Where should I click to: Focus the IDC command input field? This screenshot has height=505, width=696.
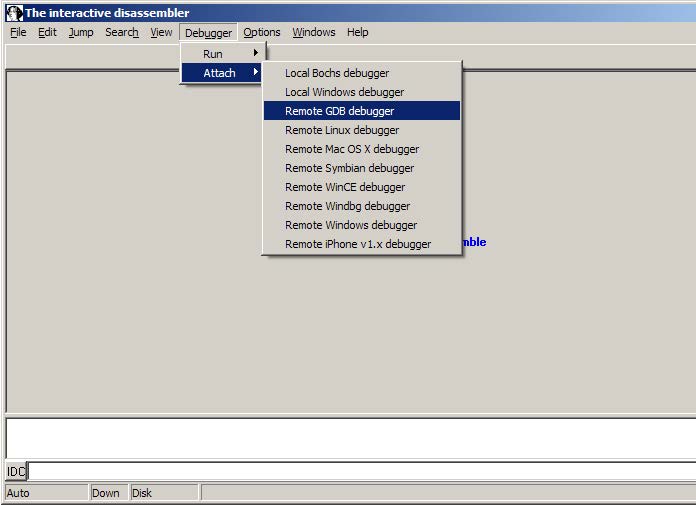pyautogui.click(x=360, y=471)
